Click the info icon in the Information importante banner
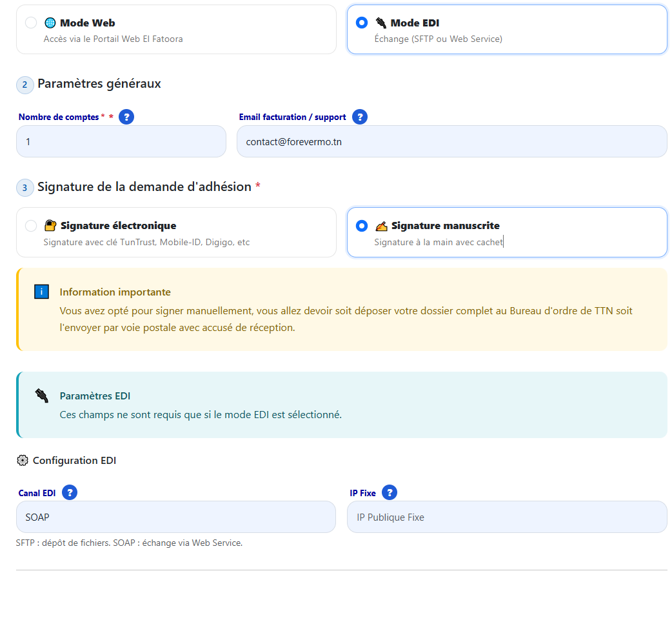The height and width of the screenshot is (622, 672). tap(41, 292)
